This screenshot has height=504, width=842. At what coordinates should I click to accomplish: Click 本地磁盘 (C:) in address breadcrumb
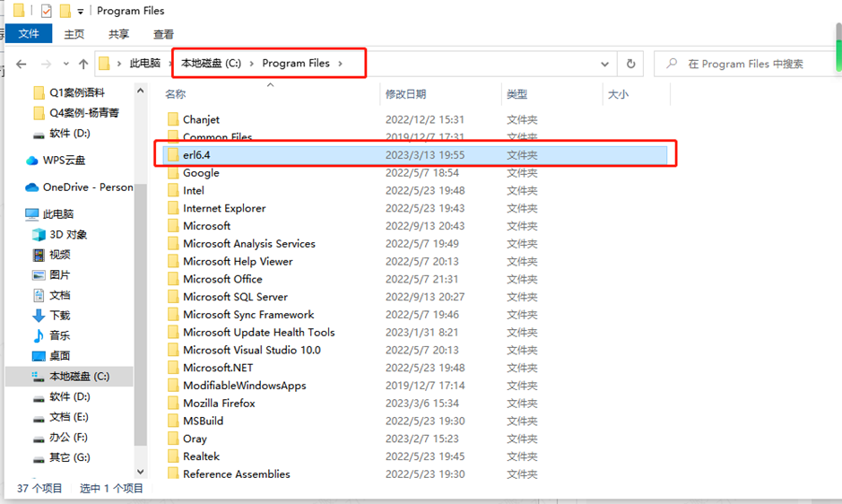click(211, 64)
